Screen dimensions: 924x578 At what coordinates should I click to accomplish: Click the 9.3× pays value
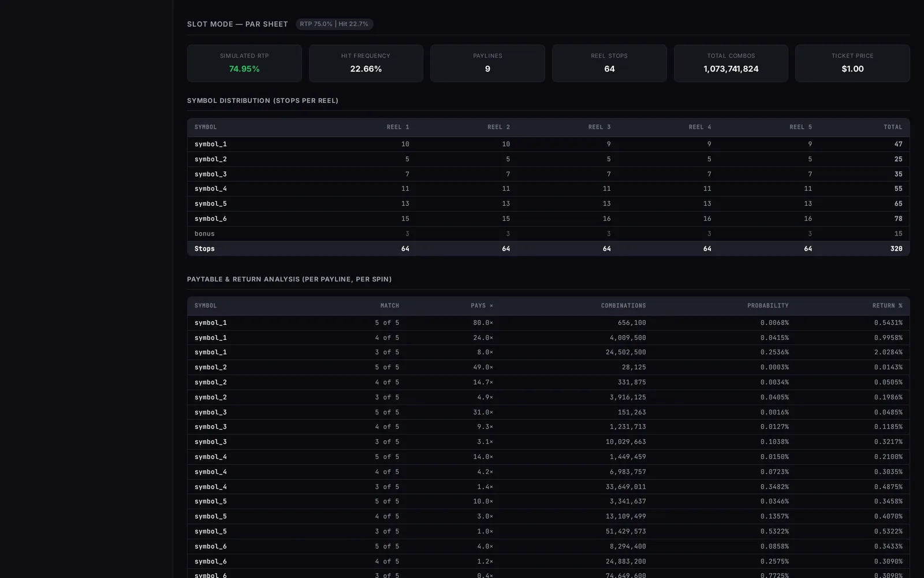[x=485, y=427]
